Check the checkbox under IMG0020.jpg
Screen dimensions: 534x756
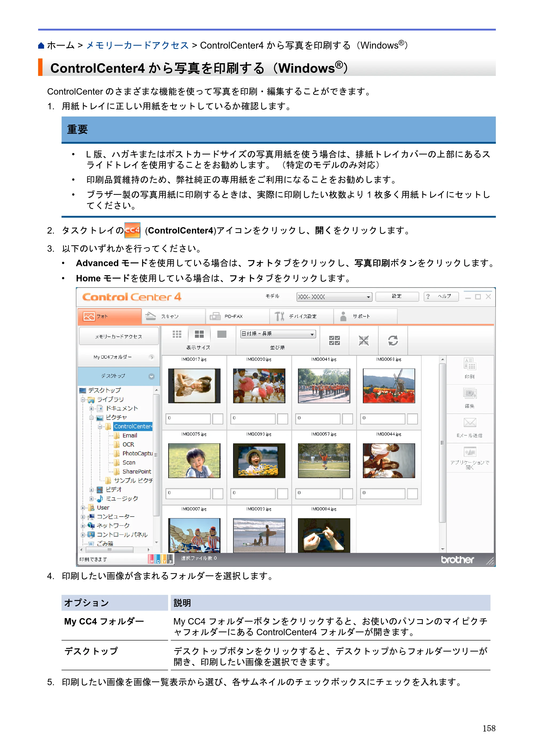282,419
